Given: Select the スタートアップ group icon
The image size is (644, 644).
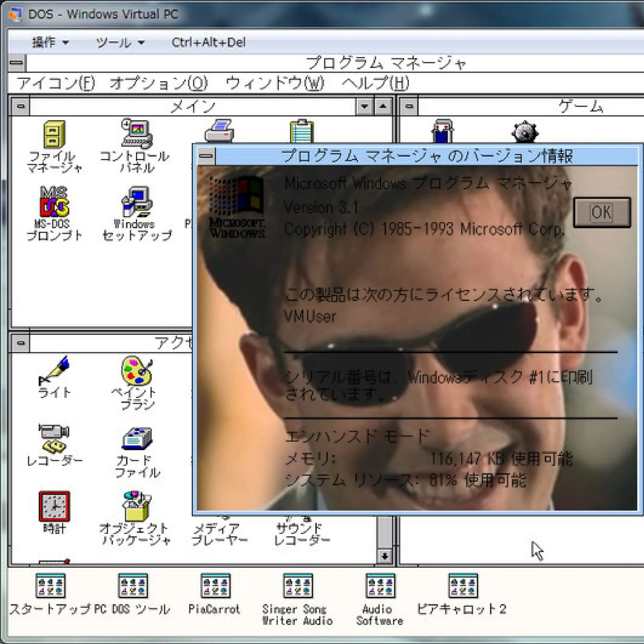Looking at the screenshot, I should point(50,586).
